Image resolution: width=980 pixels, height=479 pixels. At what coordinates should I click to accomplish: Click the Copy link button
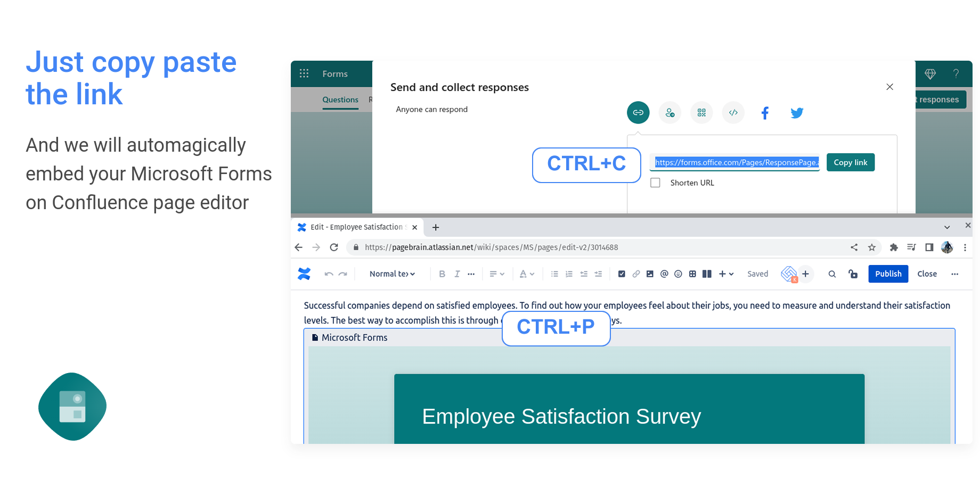pos(851,162)
